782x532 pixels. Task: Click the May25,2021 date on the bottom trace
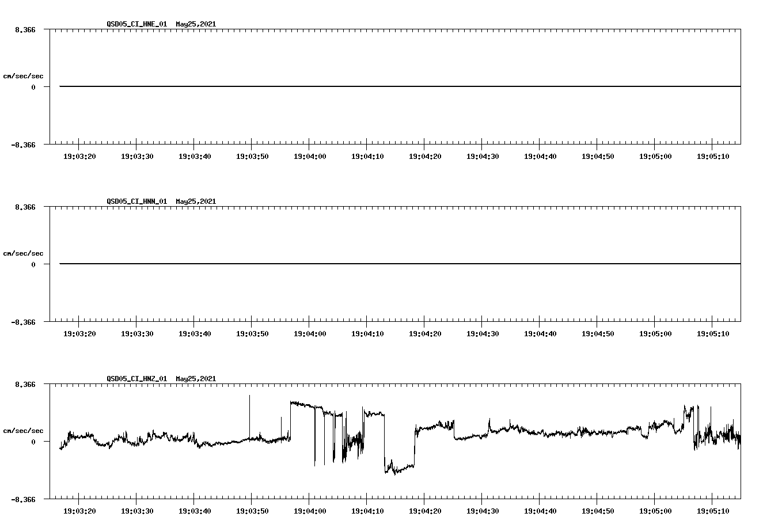pos(195,379)
